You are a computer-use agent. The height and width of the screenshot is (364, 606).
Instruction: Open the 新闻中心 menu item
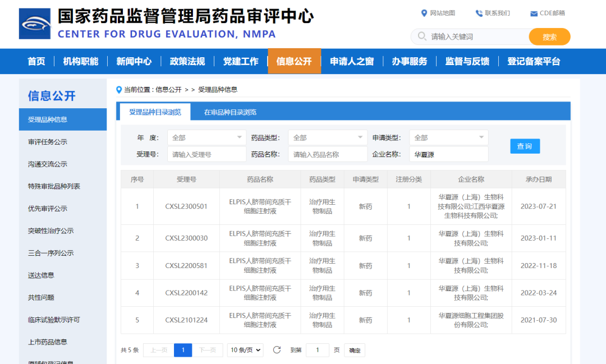(134, 62)
